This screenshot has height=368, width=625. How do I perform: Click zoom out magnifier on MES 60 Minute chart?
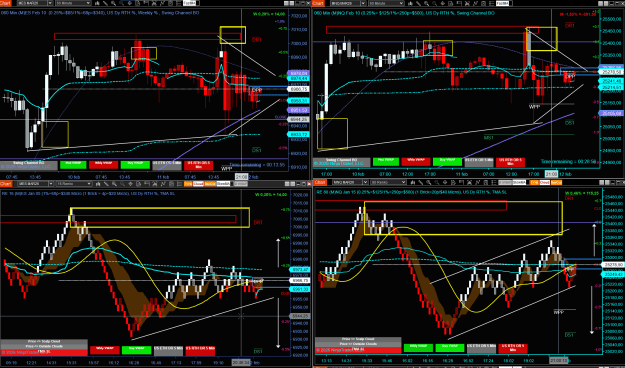click(122, 3)
